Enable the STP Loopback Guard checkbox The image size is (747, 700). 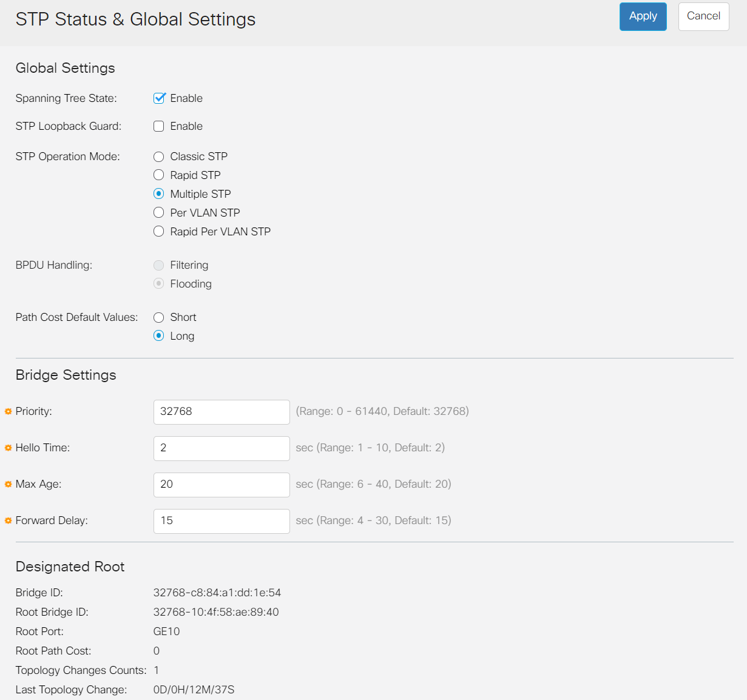[x=159, y=126]
